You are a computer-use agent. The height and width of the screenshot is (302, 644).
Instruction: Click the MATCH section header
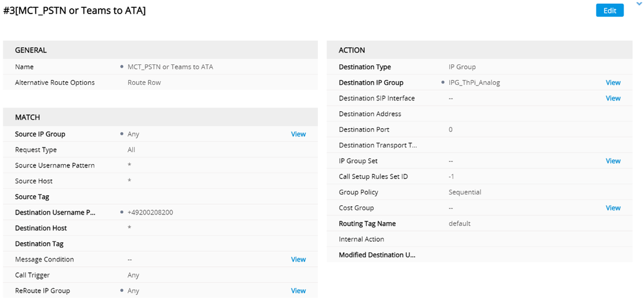tap(28, 117)
